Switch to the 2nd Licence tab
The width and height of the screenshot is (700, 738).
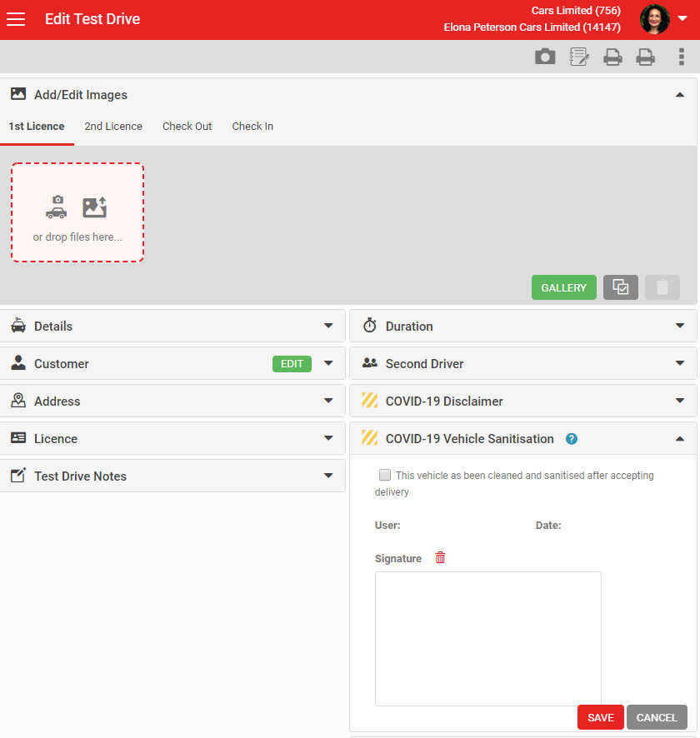coord(113,126)
